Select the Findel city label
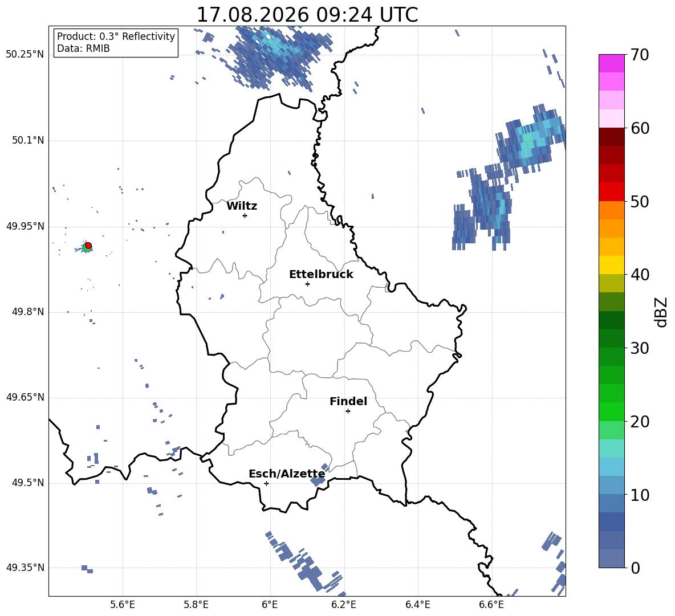Image resolution: width=675 pixels, height=616 pixels. coord(348,401)
